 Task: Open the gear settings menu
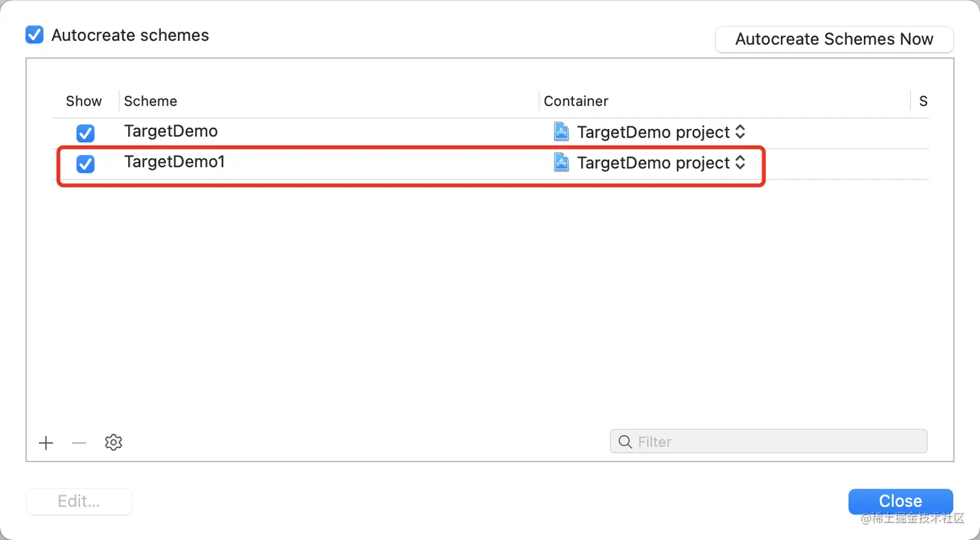click(x=113, y=443)
